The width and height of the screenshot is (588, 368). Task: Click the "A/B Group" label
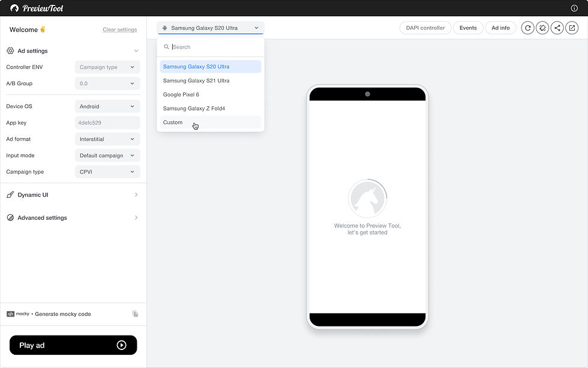[19, 83]
